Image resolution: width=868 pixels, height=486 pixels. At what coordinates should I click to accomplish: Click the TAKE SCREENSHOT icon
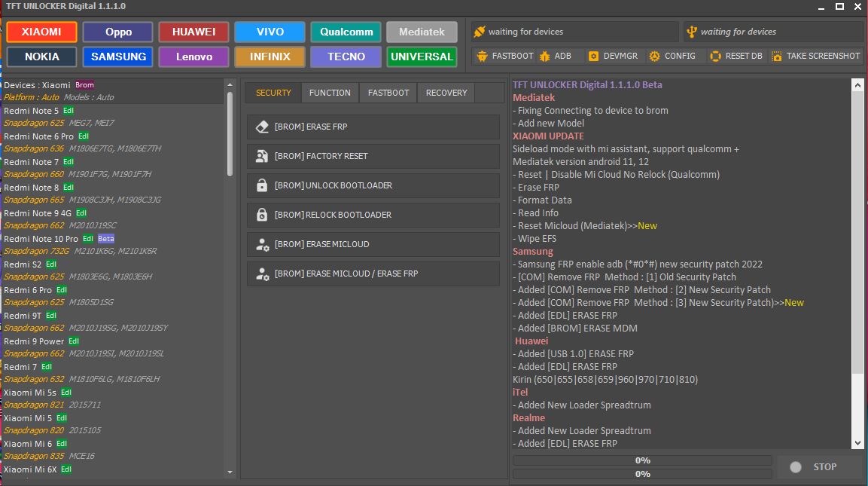click(777, 56)
